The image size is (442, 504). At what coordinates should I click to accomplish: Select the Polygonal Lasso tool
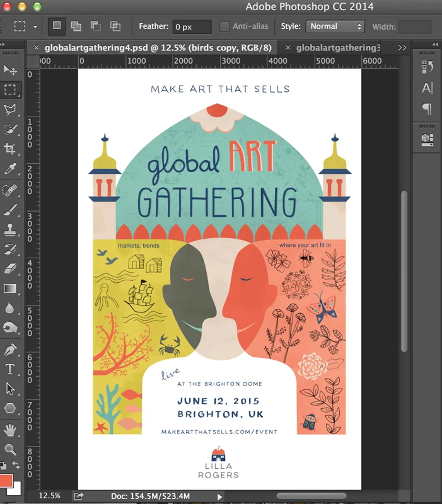coord(10,109)
